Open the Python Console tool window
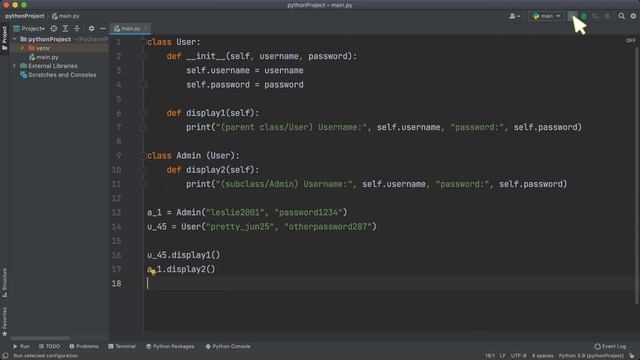 pyautogui.click(x=228, y=346)
